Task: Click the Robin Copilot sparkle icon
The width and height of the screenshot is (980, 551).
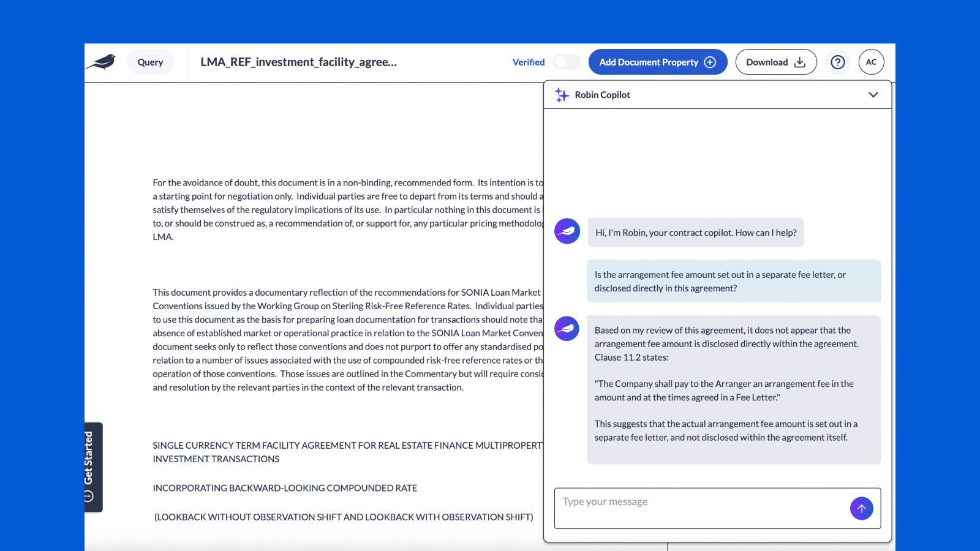Action: point(562,95)
